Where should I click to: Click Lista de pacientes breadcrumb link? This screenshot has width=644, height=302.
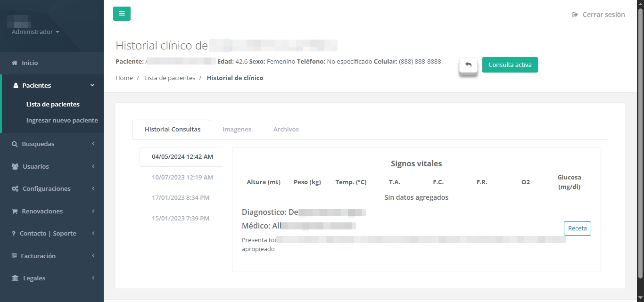[170, 78]
